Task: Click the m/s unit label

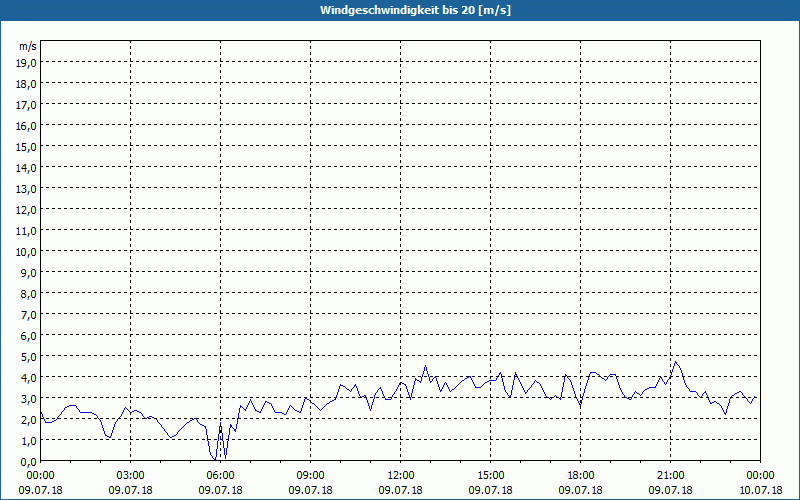Action: point(28,46)
